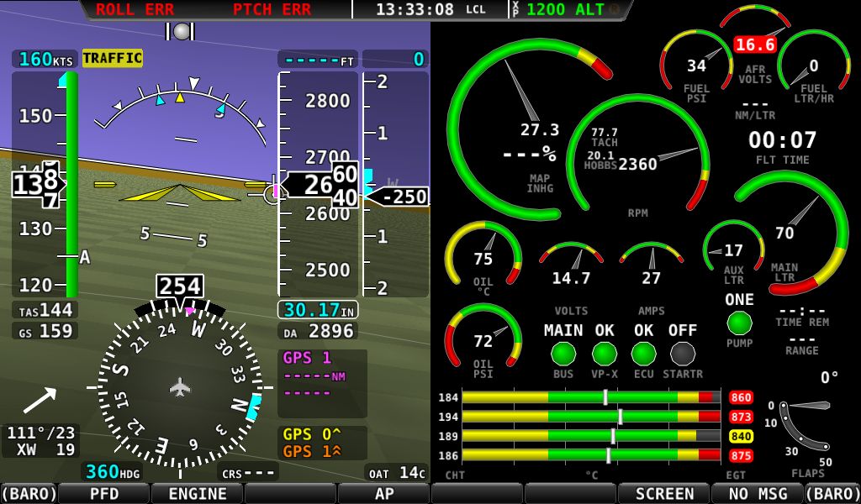
Task: Open the PFD softkey menu
Action: click(104, 494)
